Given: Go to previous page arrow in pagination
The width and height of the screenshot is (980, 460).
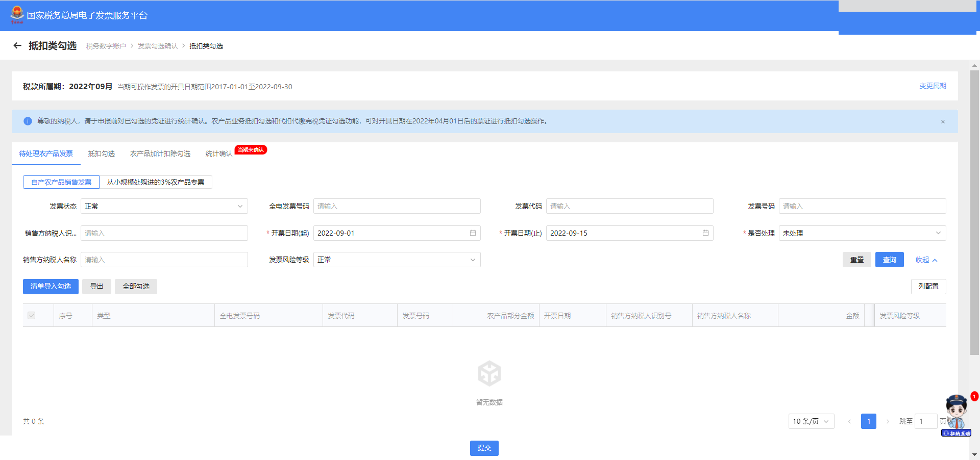Looking at the screenshot, I should (x=849, y=422).
